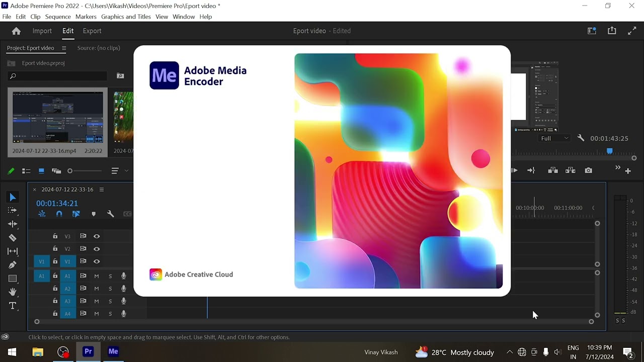The height and width of the screenshot is (362, 644).
Task: Show hidden icons in system tray
Action: click(510, 352)
